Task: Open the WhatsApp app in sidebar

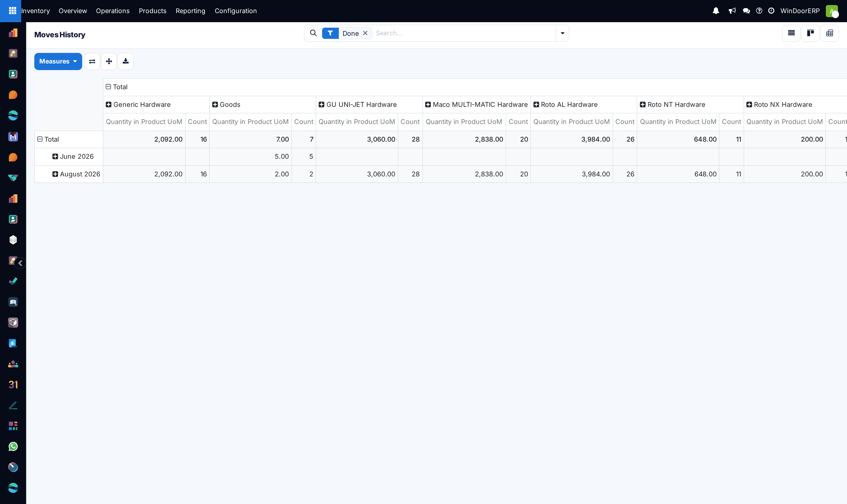Action: (13, 447)
